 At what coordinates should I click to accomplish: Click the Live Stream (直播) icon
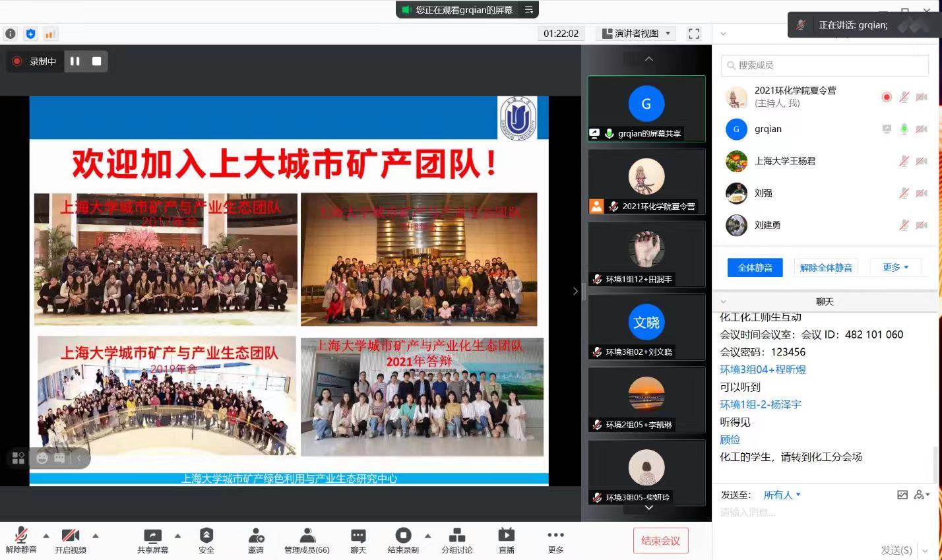506,535
